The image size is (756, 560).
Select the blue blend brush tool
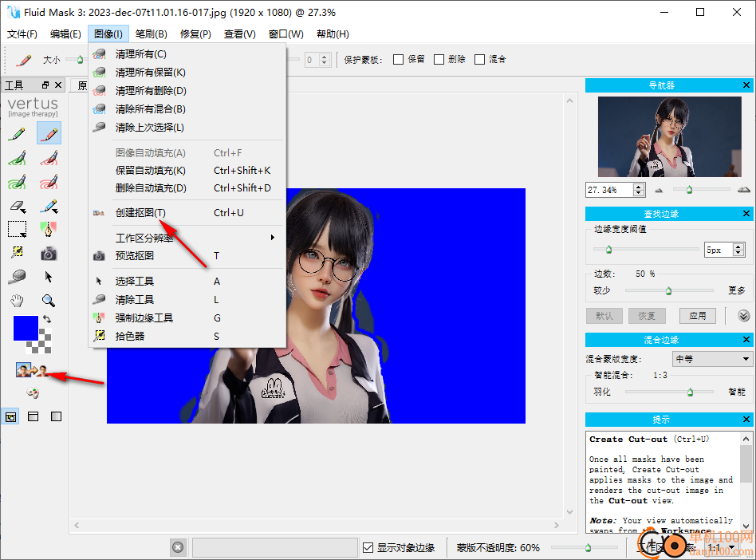(49, 207)
